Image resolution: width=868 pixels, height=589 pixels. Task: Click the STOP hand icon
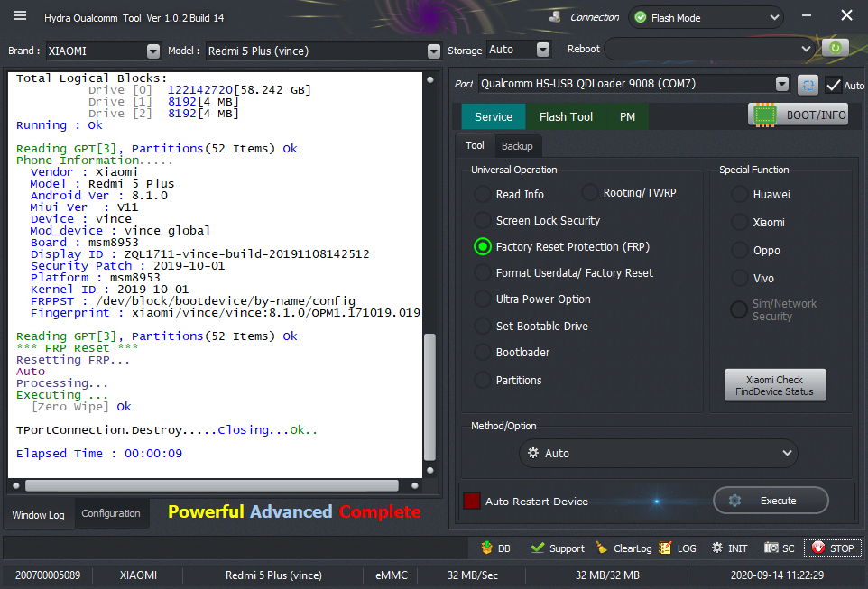click(x=818, y=548)
